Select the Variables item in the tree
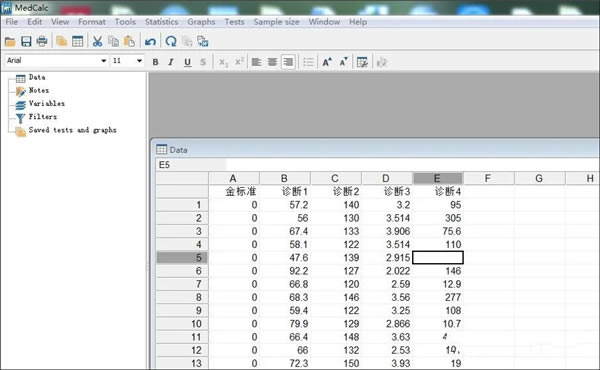The width and height of the screenshot is (600, 370). pyautogui.click(x=47, y=104)
